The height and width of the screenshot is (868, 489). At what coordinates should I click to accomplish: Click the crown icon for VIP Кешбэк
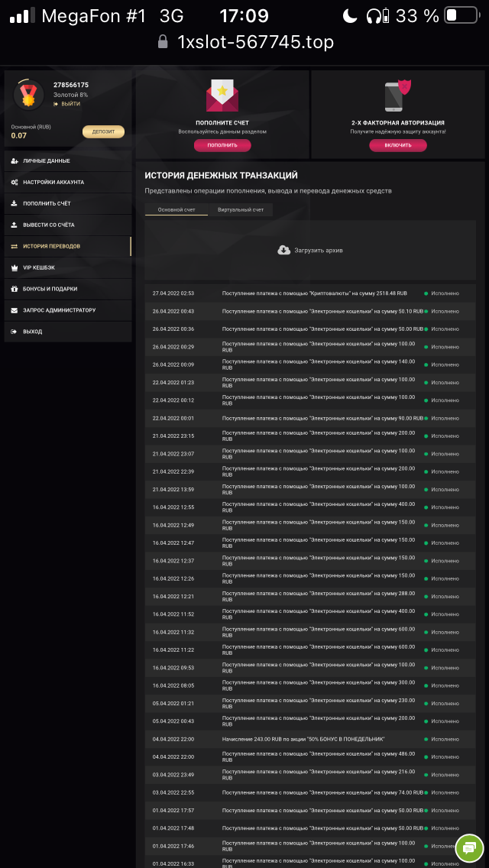pyautogui.click(x=15, y=267)
